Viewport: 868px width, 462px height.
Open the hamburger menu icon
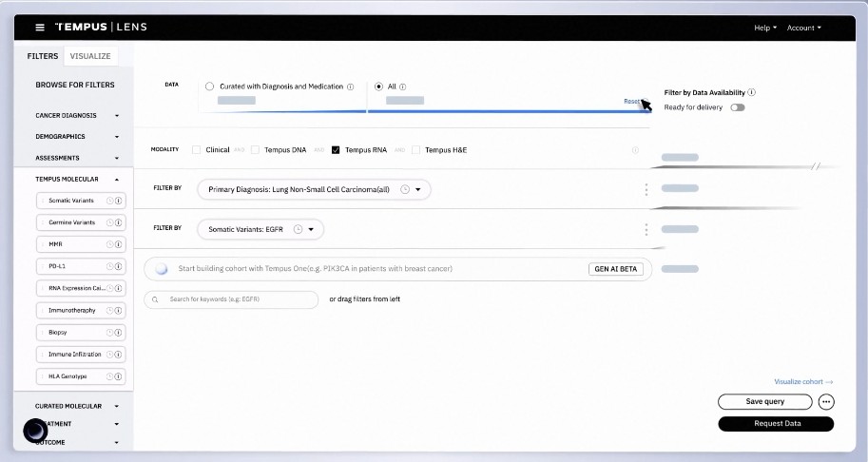[x=40, y=28]
